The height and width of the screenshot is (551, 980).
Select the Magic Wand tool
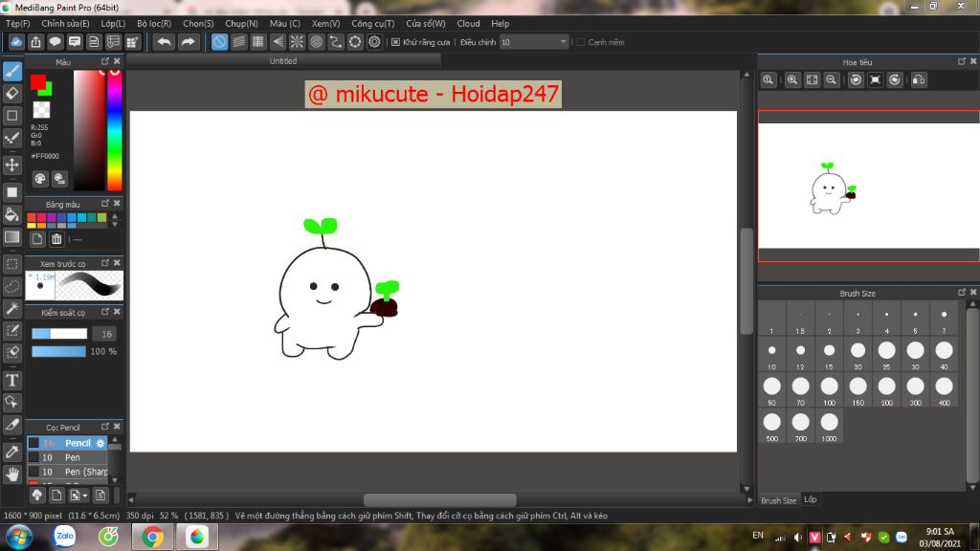point(12,308)
